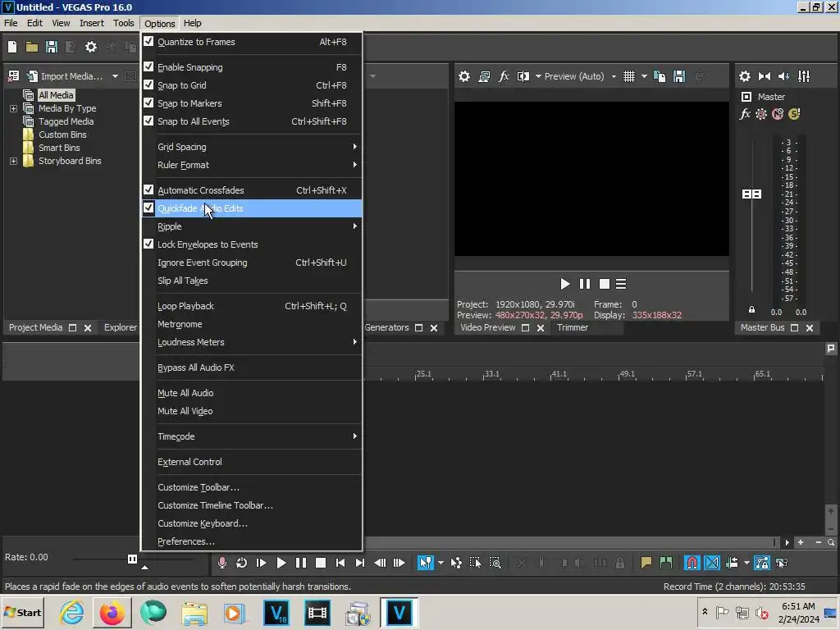This screenshot has width=840, height=630.
Task: Toggle dim output speaker icon
Action: 783,76
